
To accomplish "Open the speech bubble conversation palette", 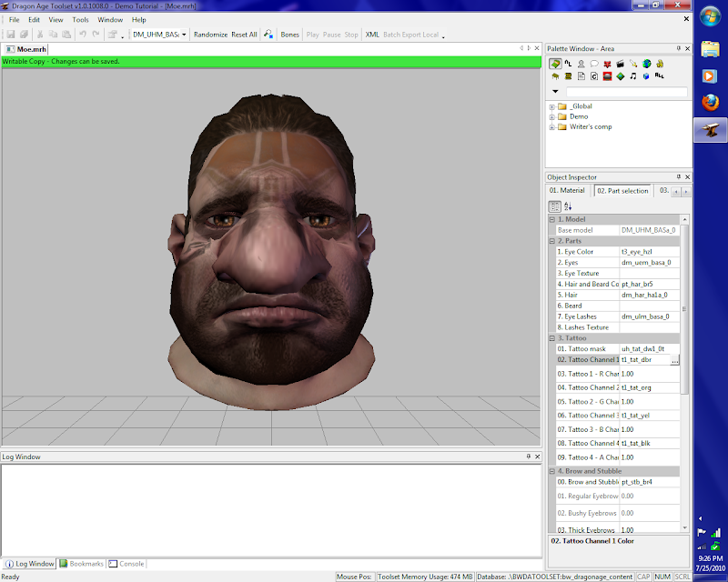I will [593, 64].
